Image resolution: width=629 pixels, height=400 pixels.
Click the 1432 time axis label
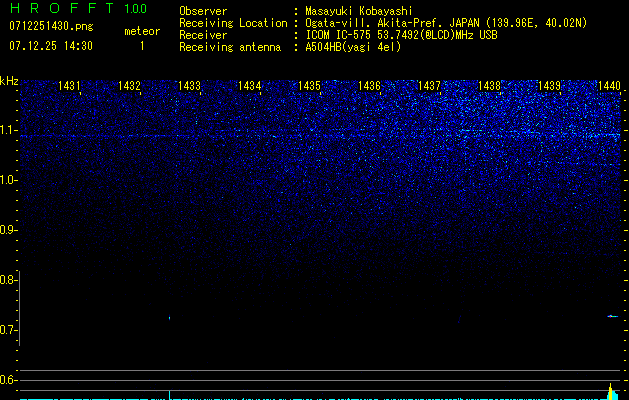(129, 86)
